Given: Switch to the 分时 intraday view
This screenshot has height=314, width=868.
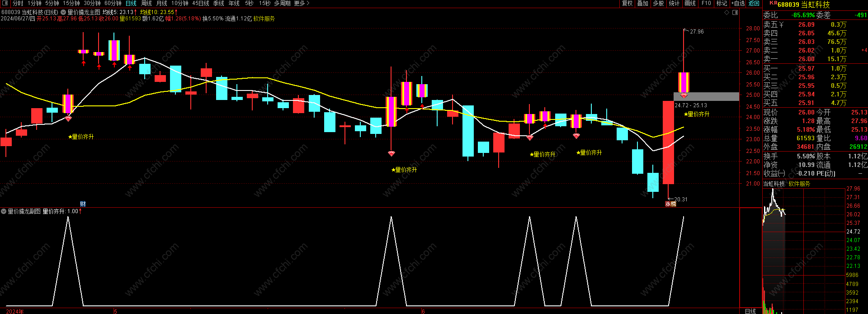Looking at the screenshot, I should coord(18,3).
